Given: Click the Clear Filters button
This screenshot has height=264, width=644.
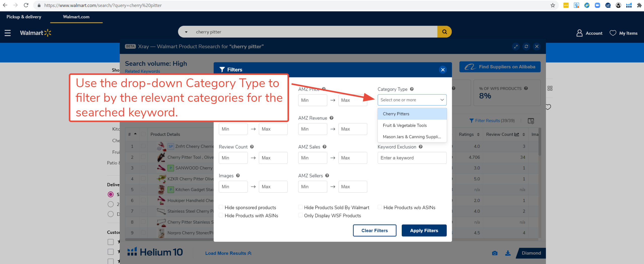Looking at the screenshot, I should click(x=374, y=230).
